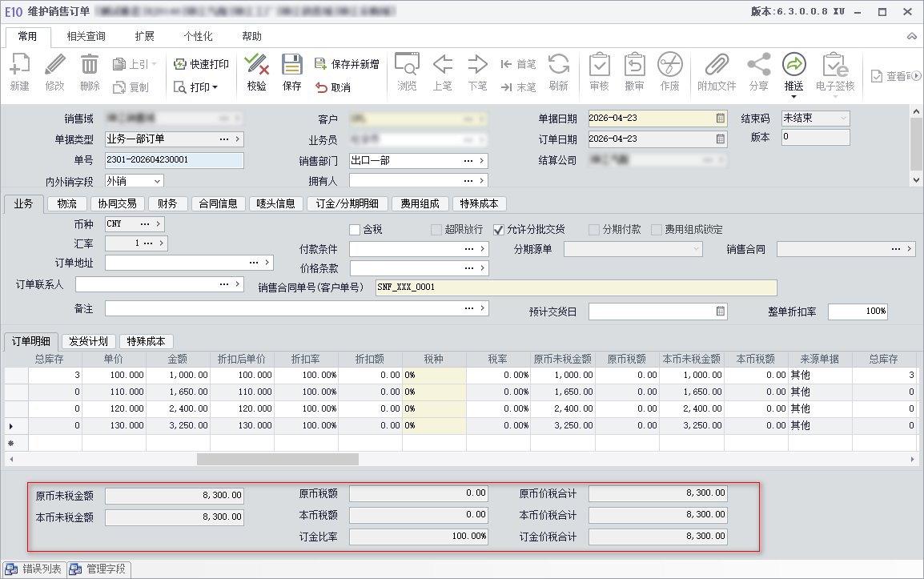Collapse the ribbon with top-right chevron

912,36
